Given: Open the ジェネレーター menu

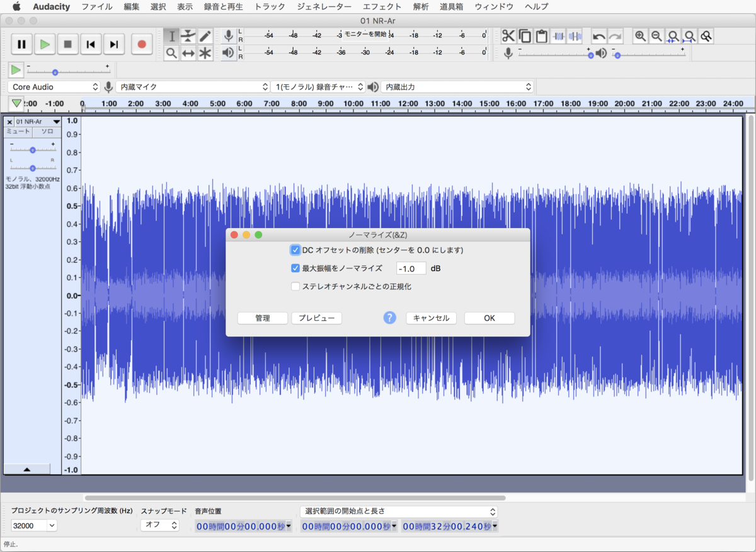Looking at the screenshot, I should (x=324, y=7).
